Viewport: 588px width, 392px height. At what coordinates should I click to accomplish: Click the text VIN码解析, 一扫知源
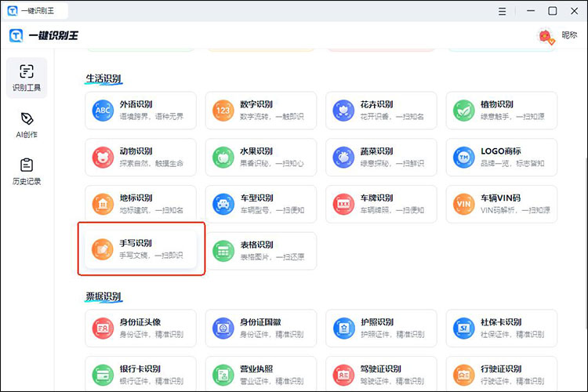click(x=515, y=210)
